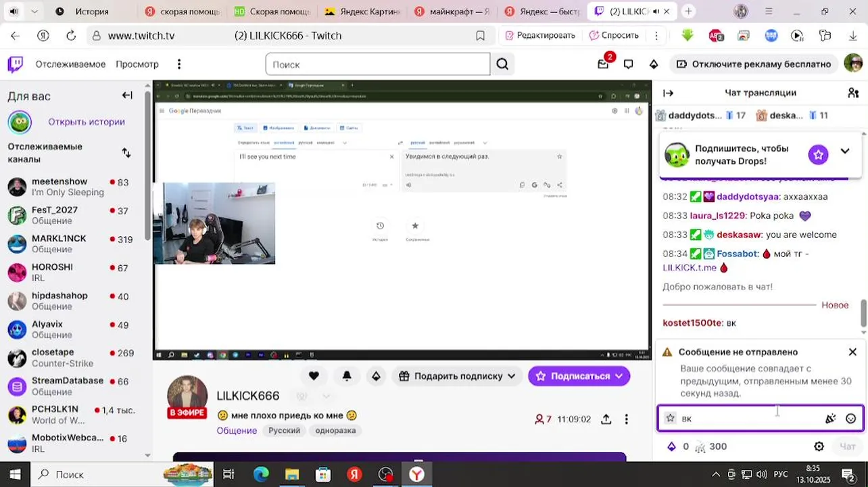Go back in browser navigation
Viewport: 868px width, 487px height.
[15, 36]
